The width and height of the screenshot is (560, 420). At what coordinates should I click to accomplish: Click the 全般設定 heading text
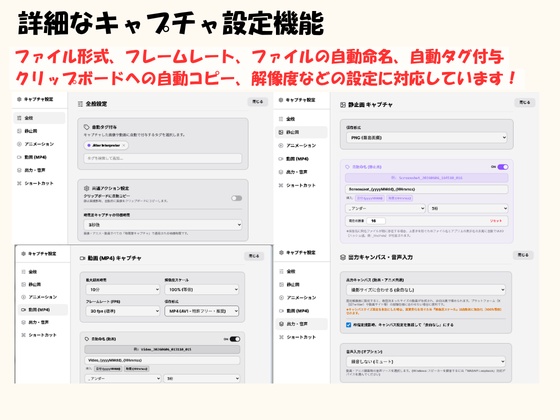click(96, 104)
